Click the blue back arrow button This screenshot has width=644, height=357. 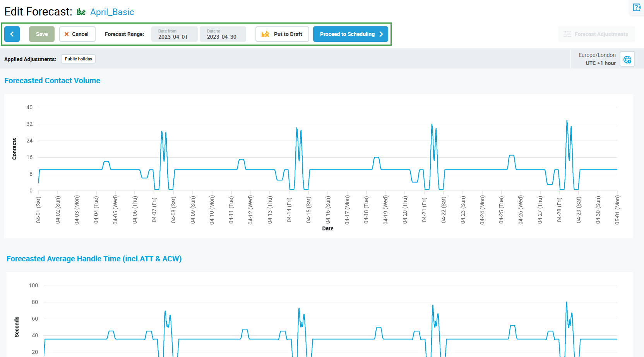pos(12,34)
